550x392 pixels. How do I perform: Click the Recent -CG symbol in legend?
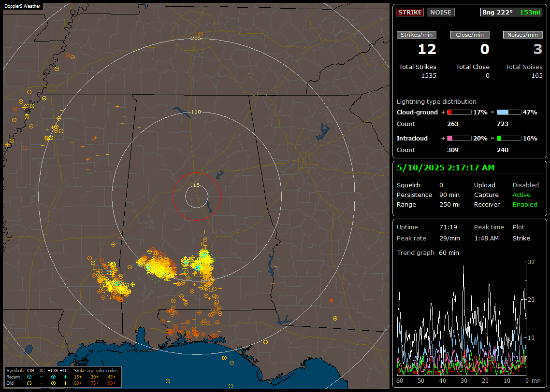[29, 377]
